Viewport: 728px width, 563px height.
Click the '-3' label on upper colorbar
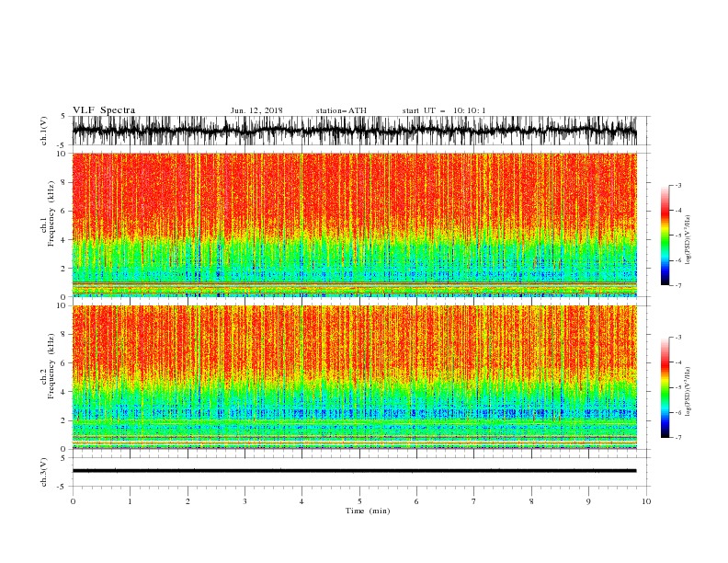click(677, 185)
